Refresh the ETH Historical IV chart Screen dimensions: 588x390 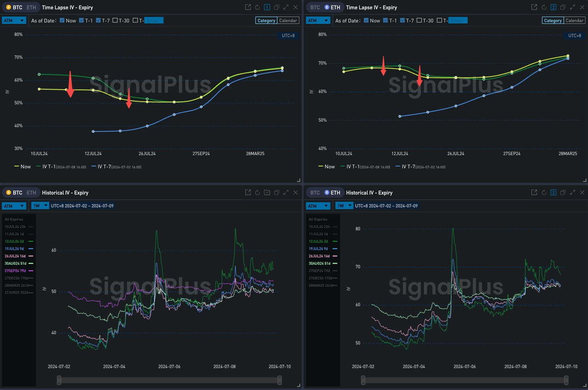[x=543, y=193]
